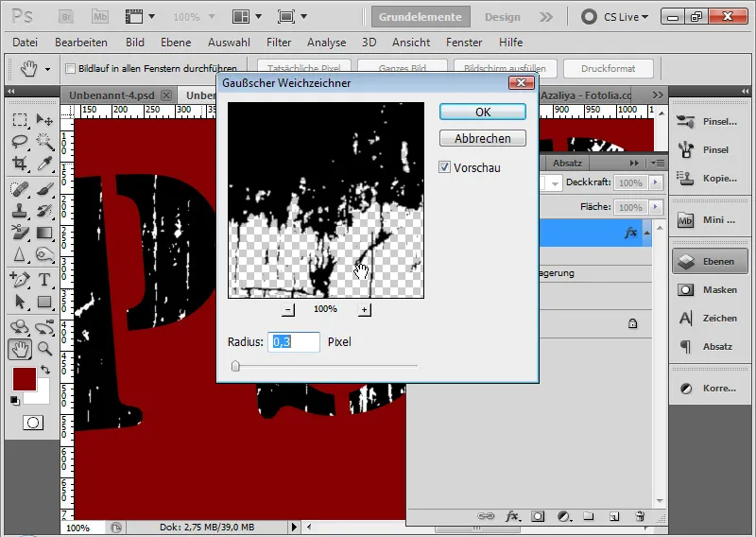
Task: Open the Ebenen panel in the dock
Action: point(710,262)
